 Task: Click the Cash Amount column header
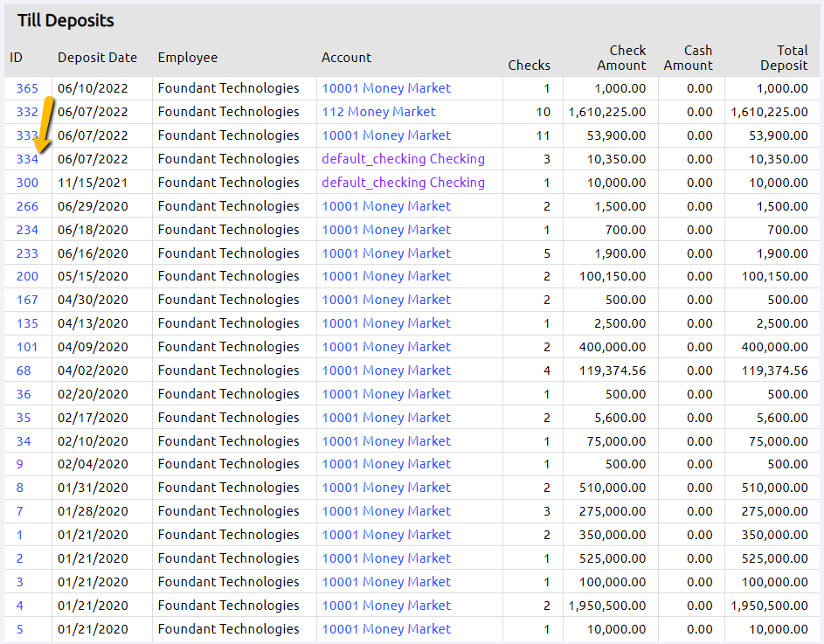click(x=688, y=58)
